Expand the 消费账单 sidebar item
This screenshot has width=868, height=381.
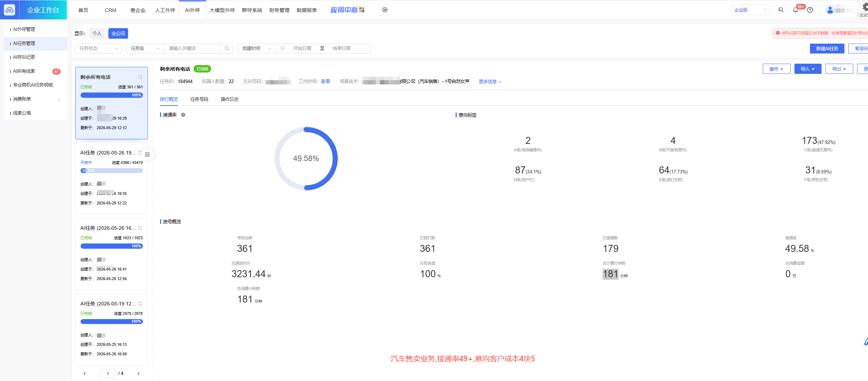coord(35,99)
